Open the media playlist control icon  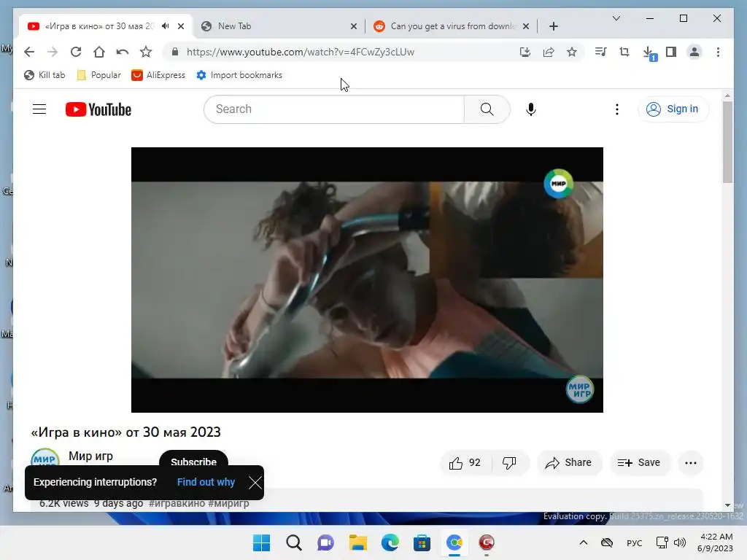click(x=601, y=52)
